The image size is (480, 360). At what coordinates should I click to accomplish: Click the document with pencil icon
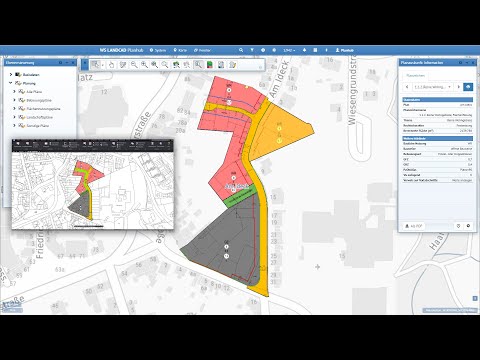[232, 65]
